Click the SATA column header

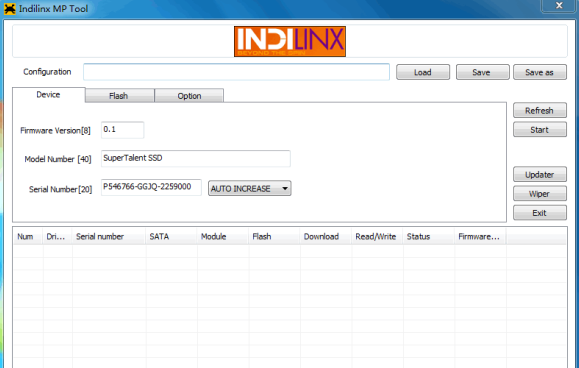(x=172, y=237)
